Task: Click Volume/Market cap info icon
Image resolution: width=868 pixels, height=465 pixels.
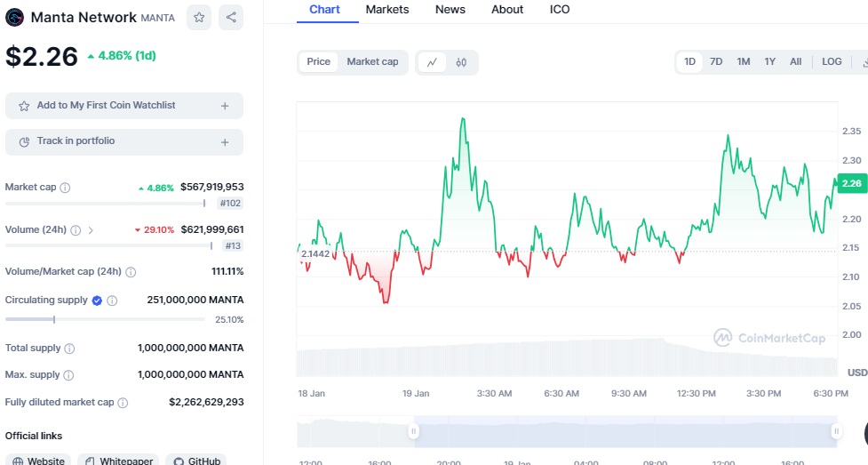Action: click(131, 272)
